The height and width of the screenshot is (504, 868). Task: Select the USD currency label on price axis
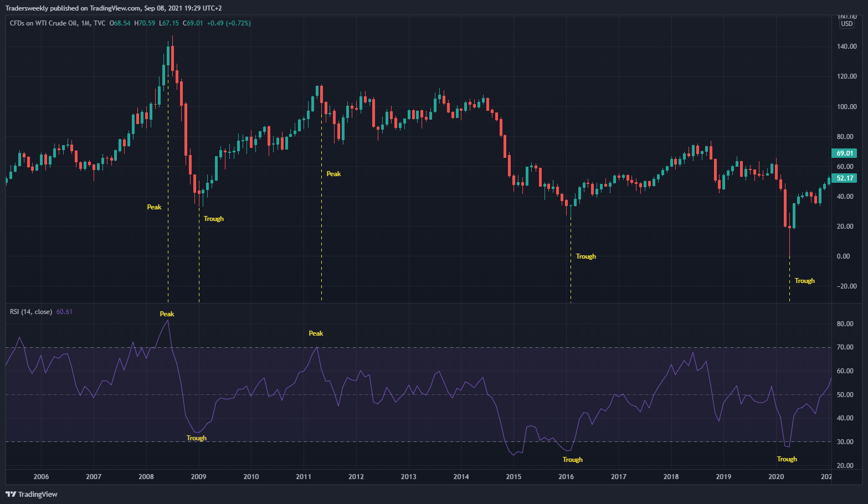click(x=847, y=24)
